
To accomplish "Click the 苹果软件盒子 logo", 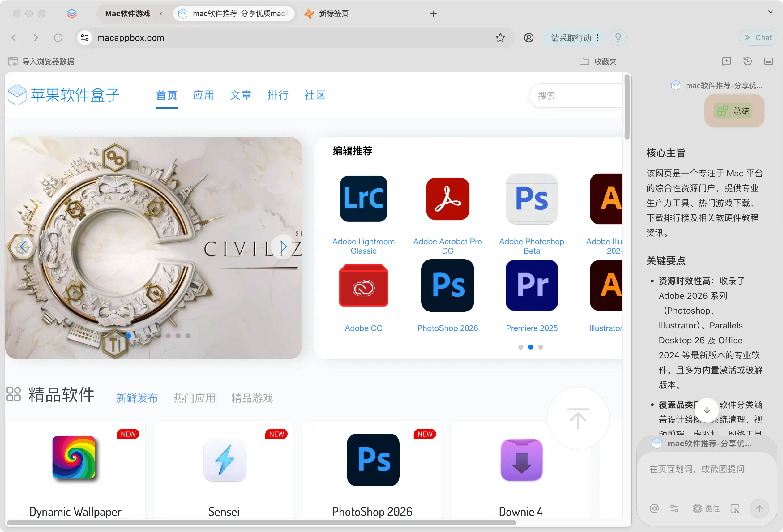I will 63,95.
